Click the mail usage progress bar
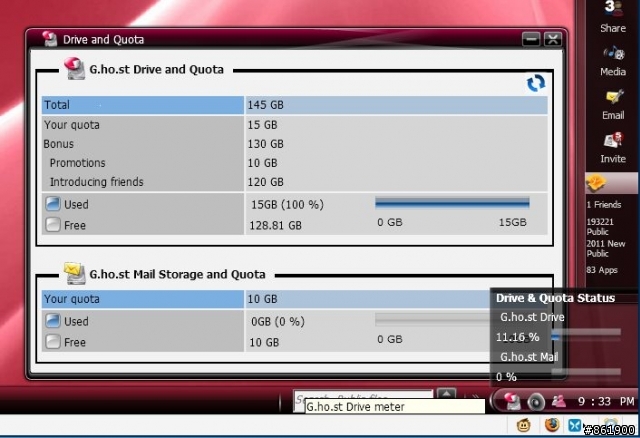This screenshot has width=640, height=438. click(x=433, y=319)
